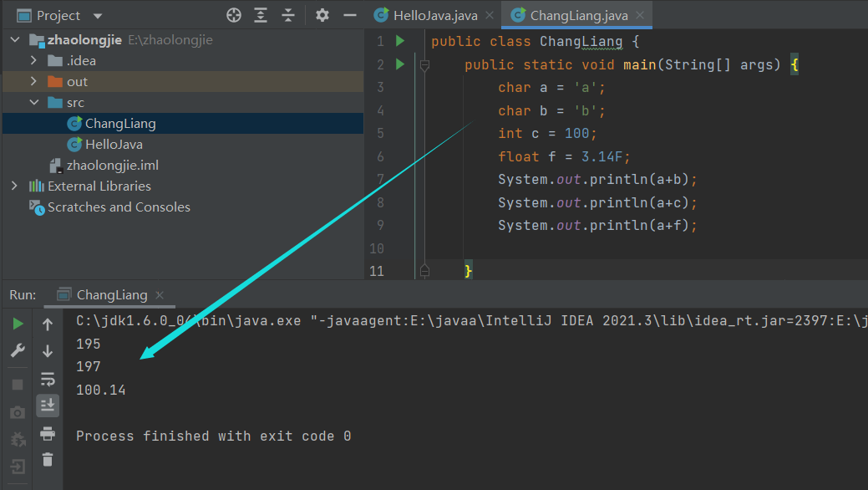
Task: Click the bug-style icon in the Run sidebar
Action: [x=18, y=440]
